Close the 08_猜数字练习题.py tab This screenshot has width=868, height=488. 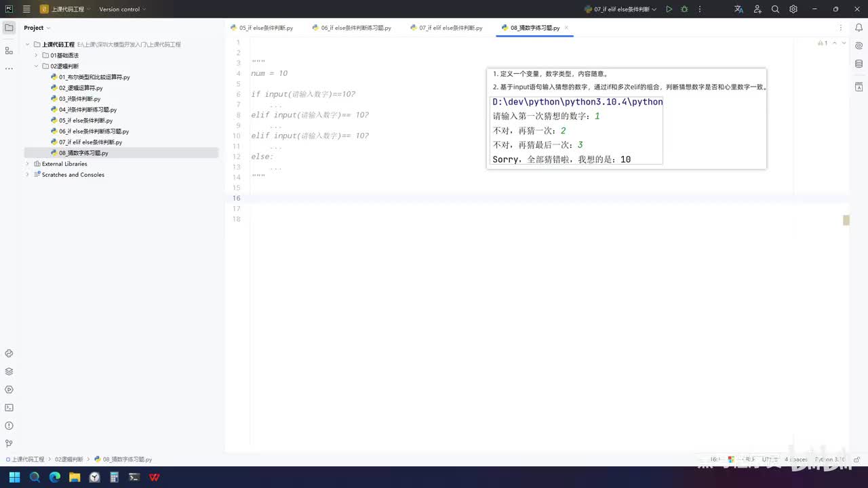566,28
